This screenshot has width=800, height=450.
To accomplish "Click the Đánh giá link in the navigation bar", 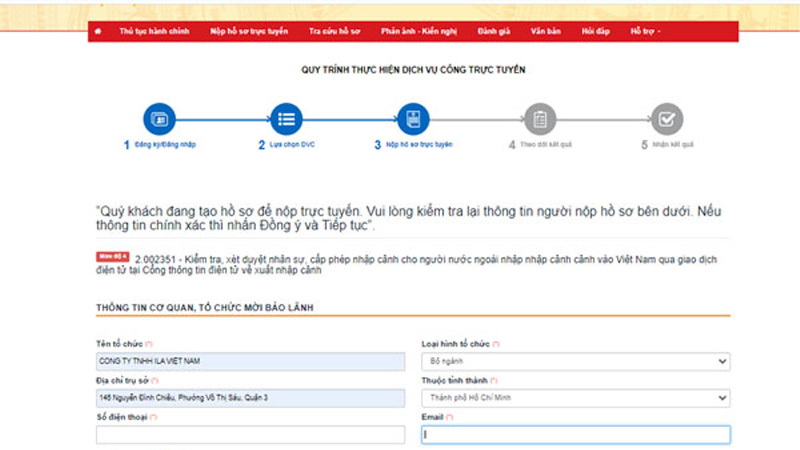I will tap(494, 31).
